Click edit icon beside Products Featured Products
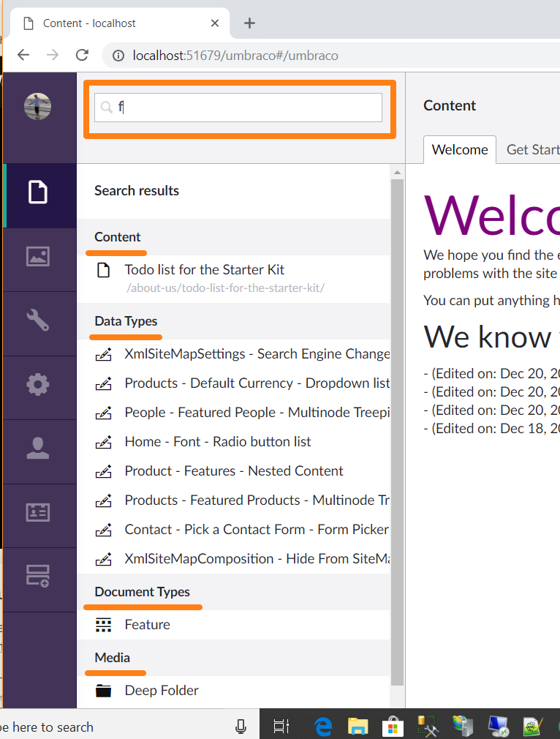The image size is (560, 739). tap(104, 500)
